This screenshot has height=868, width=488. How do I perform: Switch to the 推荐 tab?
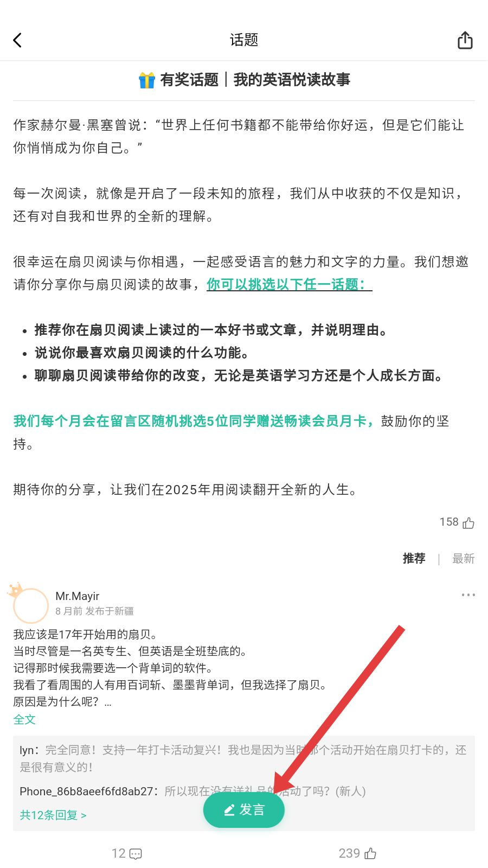(414, 558)
